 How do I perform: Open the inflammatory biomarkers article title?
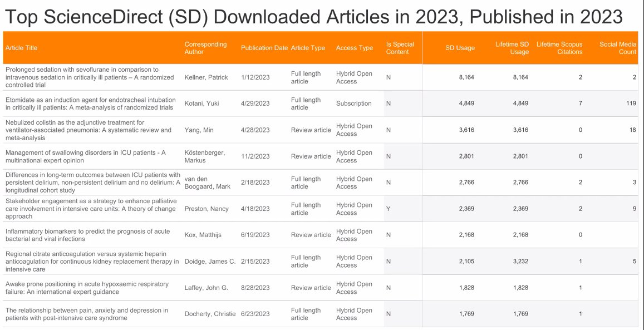pos(87,235)
